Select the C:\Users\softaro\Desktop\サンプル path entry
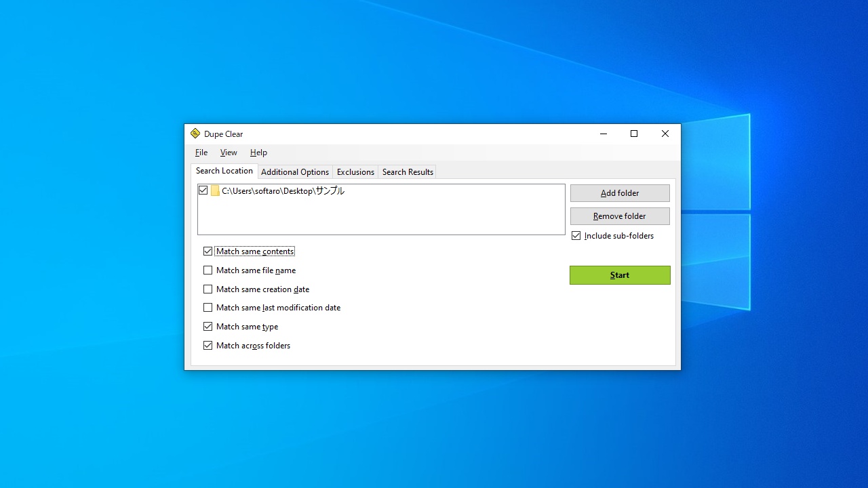868x488 pixels. coord(283,191)
